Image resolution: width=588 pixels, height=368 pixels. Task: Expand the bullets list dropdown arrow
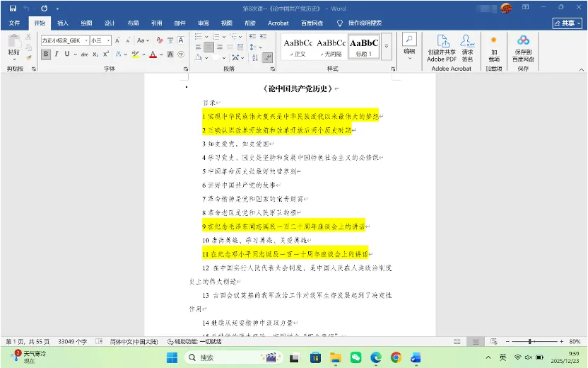[206, 37]
